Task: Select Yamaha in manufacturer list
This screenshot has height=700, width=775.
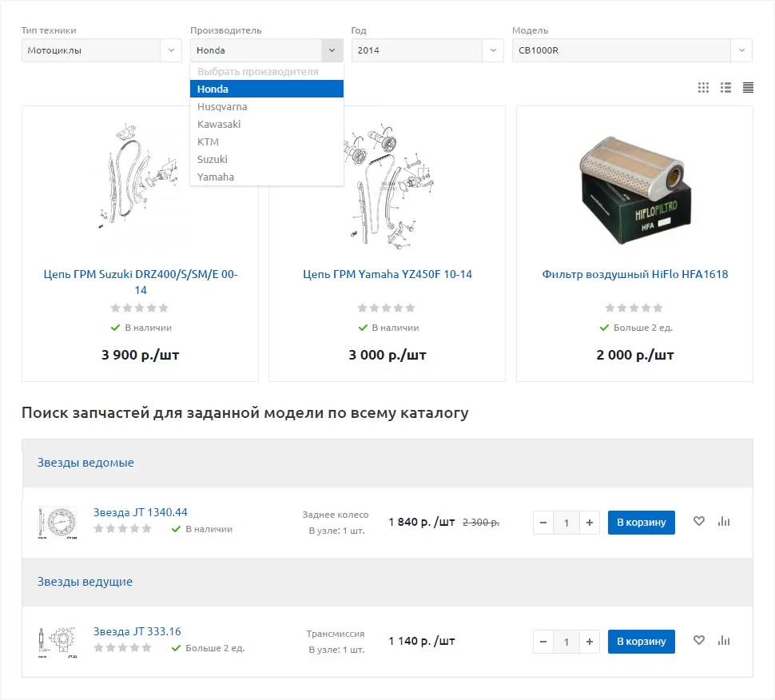Action: (267, 177)
